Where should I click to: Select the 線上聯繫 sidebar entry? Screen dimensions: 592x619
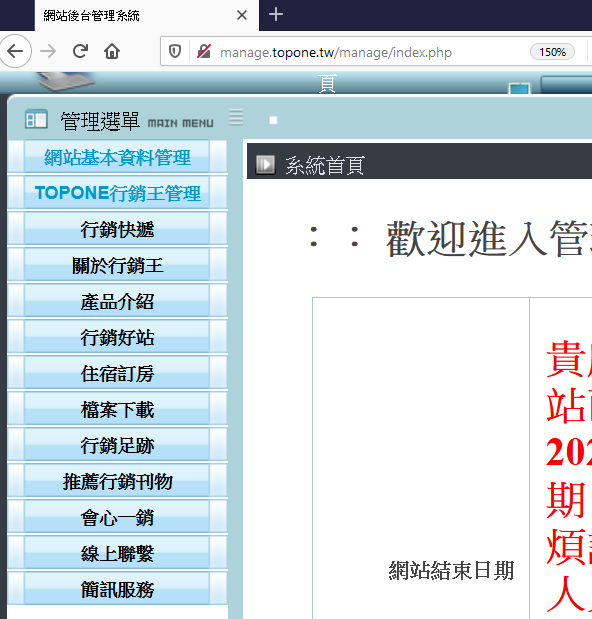pyautogui.click(x=117, y=553)
